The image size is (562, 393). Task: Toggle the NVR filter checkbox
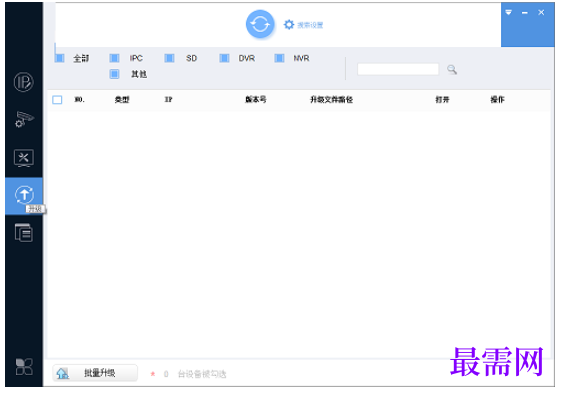(x=279, y=58)
